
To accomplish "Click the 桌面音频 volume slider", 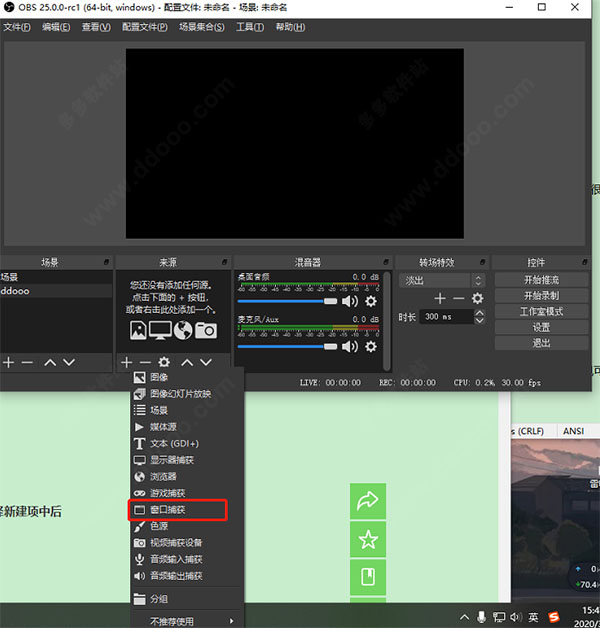I will [287, 301].
